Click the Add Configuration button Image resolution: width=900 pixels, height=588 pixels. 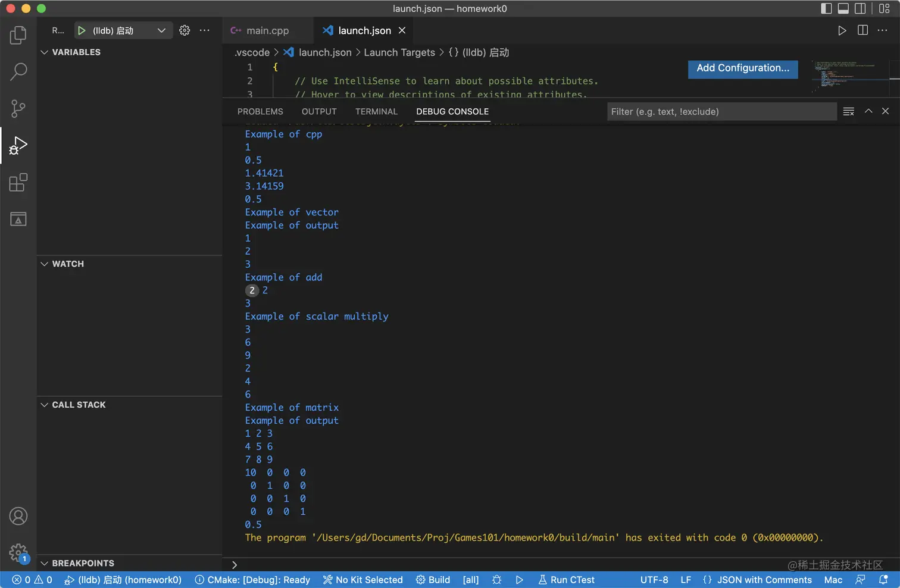tap(742, 68)
